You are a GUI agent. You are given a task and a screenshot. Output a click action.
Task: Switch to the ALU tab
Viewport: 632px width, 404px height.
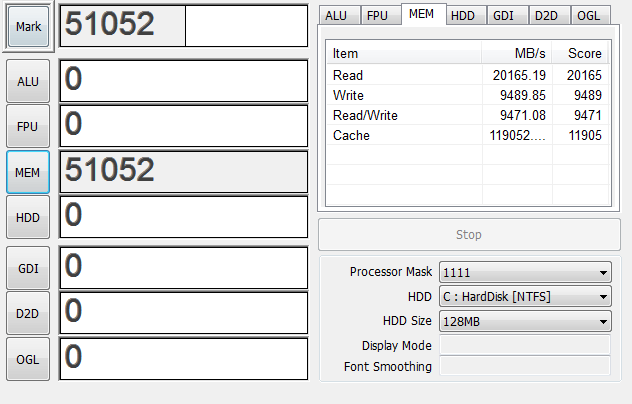(x=339, y=16)
